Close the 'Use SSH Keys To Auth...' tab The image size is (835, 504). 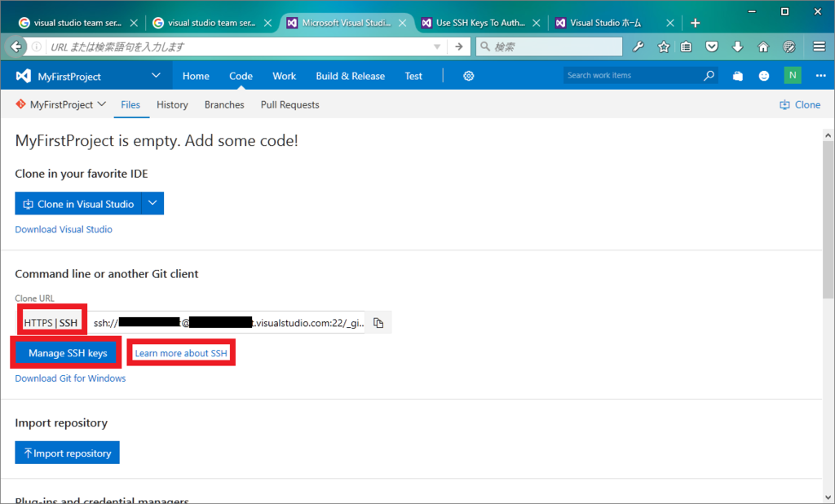point(537,23)
